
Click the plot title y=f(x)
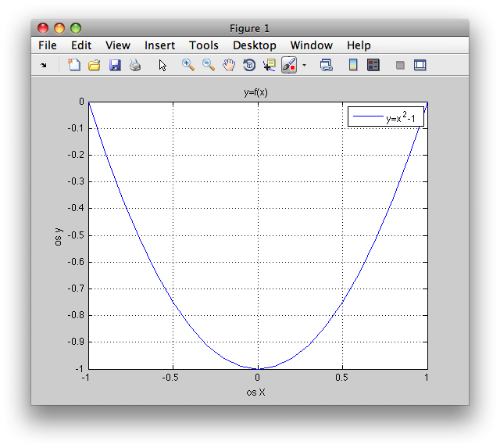255,92
